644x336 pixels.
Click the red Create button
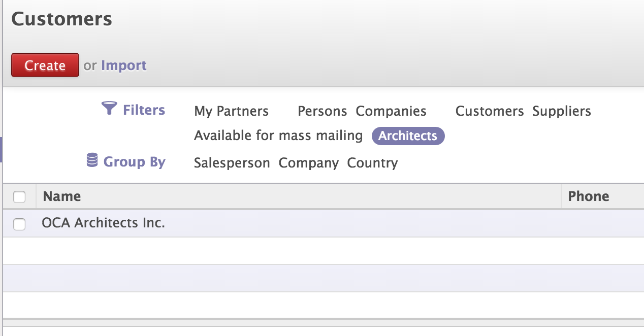tap(45, 65)
